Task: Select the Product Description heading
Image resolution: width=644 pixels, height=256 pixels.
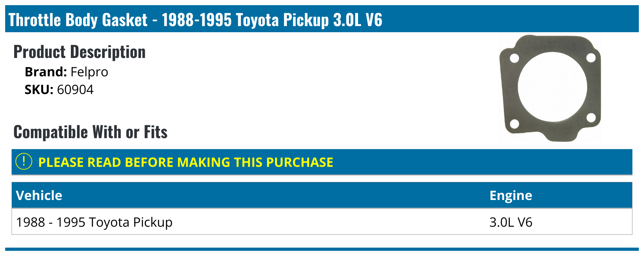Action: coord(80,52)
